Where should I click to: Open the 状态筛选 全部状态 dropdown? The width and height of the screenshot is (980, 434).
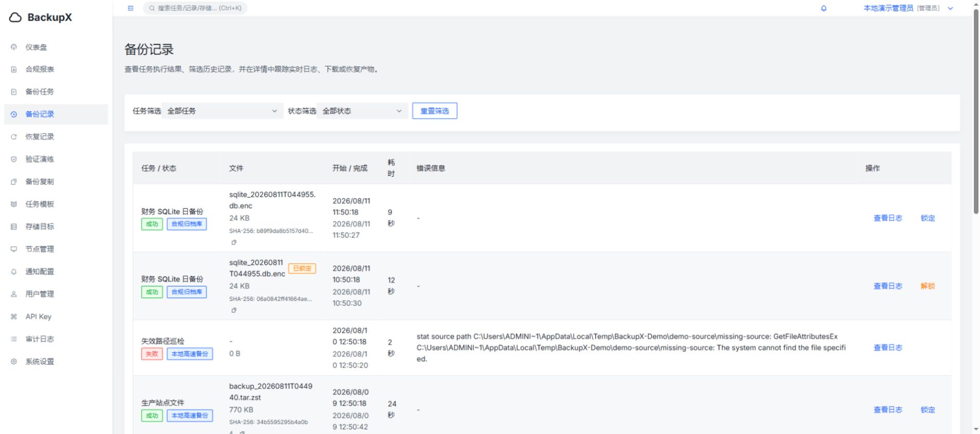(x=362, y=111)
